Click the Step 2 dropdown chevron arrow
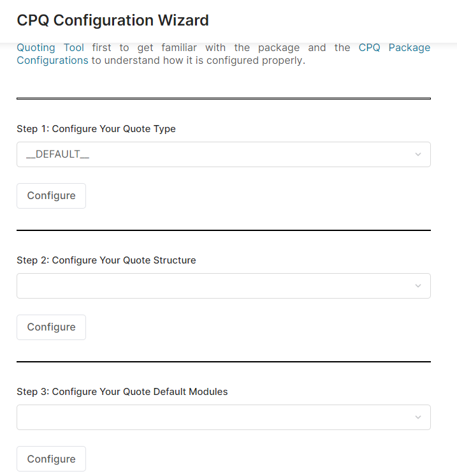 (x=417, y=286)
